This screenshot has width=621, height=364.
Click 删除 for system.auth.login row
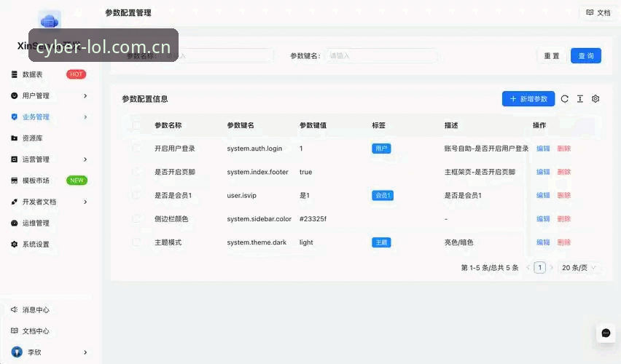click(564, 149)
